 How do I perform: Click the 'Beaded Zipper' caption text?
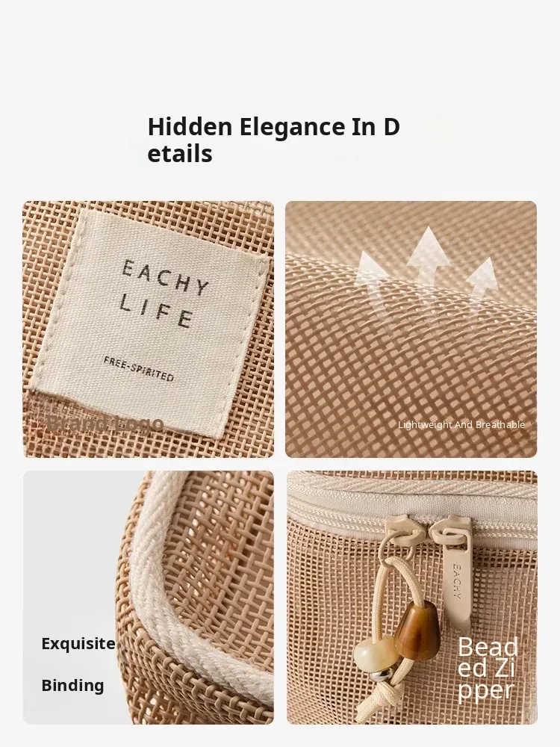pos(488,669)
